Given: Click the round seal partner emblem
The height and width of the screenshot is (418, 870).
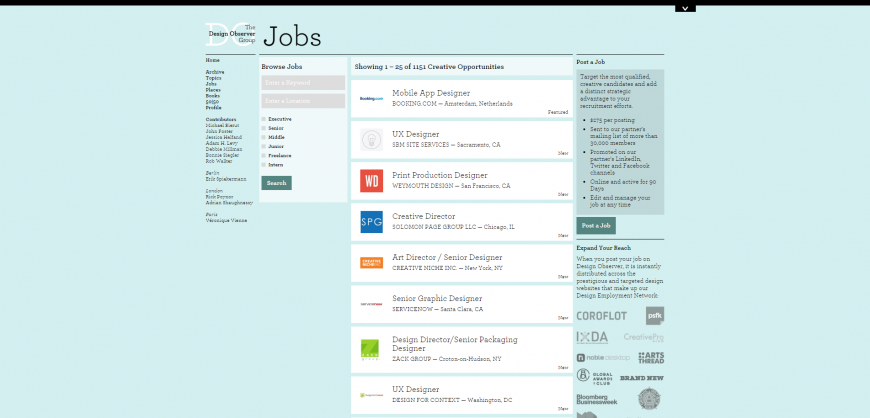Looking at the screenshot, I should coord(649,399).
